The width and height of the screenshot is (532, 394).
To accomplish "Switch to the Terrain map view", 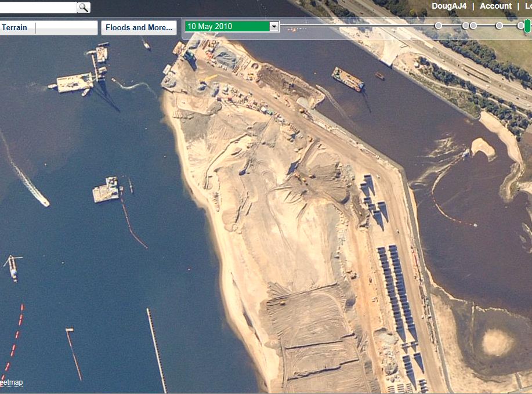I will point(15,27).
